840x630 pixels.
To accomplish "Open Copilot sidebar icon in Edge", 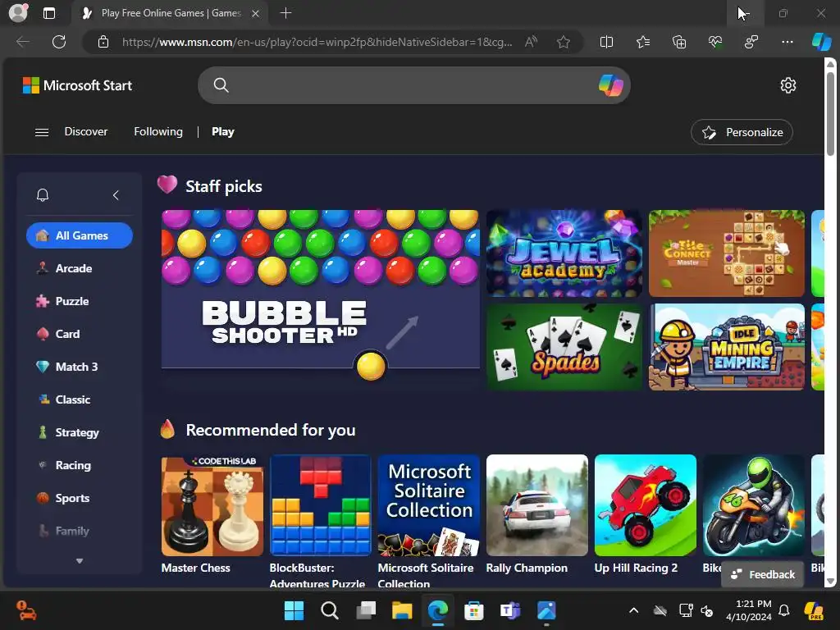I will click(x=821, y=42).
